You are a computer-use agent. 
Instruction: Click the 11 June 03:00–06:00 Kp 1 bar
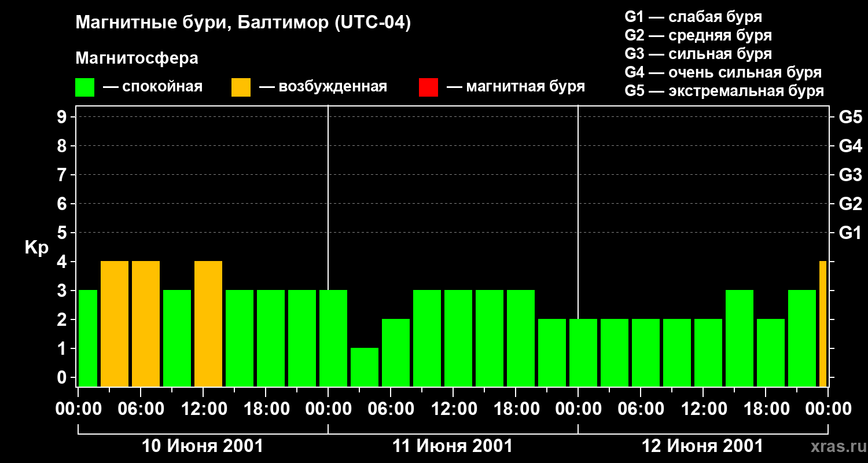tap(365, 368)
